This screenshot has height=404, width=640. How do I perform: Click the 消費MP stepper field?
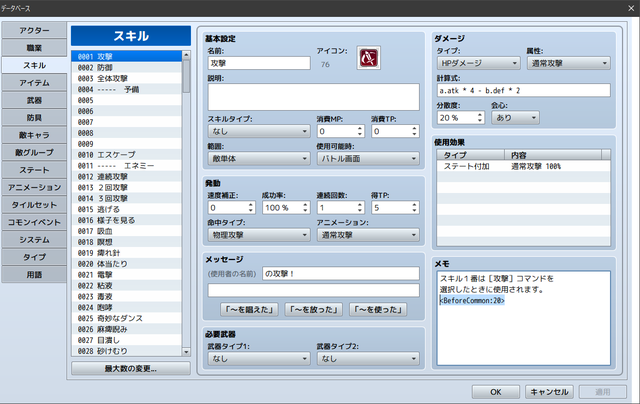[x=340, y=131]
